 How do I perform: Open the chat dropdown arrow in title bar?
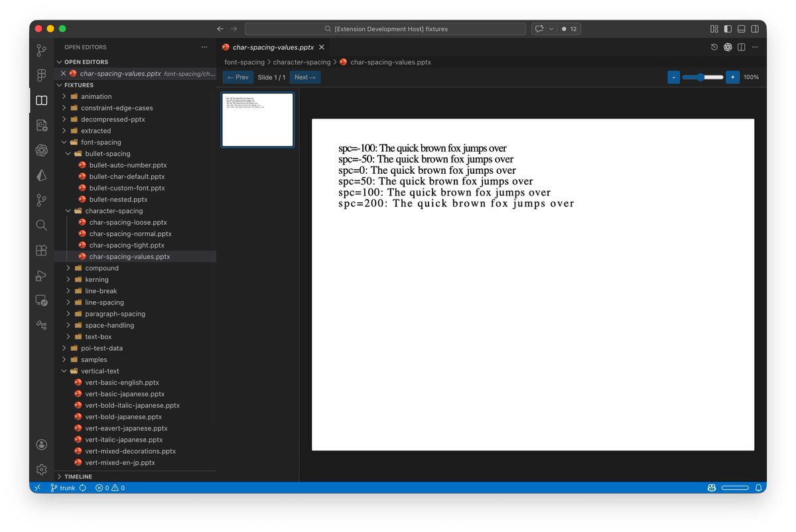551,29
